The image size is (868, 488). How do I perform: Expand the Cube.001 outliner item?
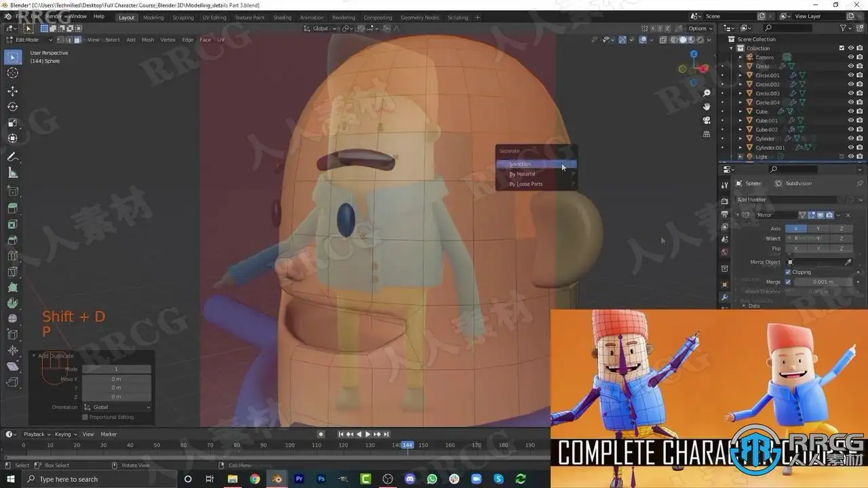tap(741, 120)
